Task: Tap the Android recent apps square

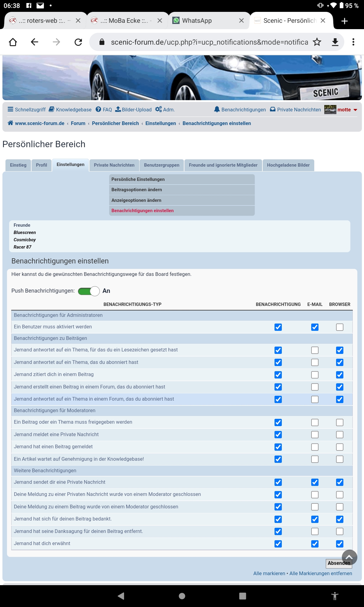Action: click(x=243, y=596)
